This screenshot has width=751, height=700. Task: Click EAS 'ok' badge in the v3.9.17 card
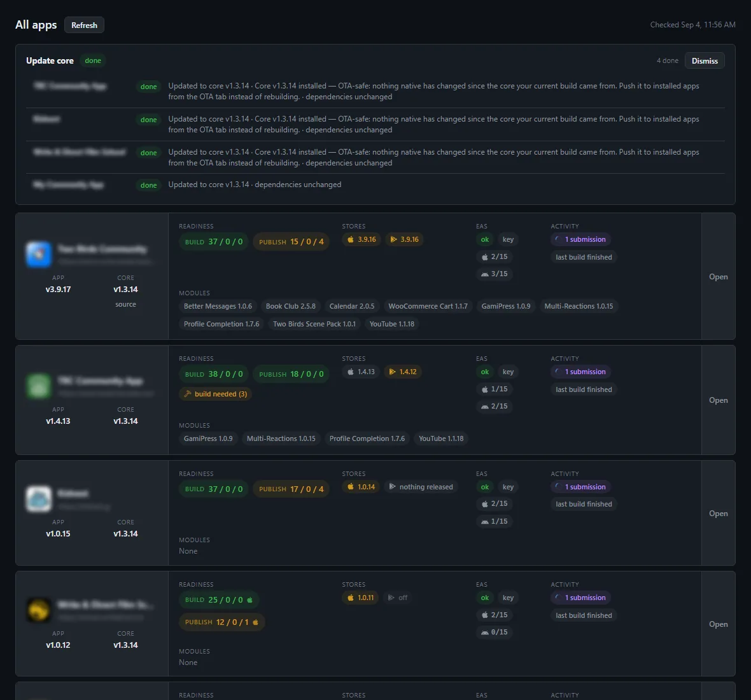[x=485, y=239]
